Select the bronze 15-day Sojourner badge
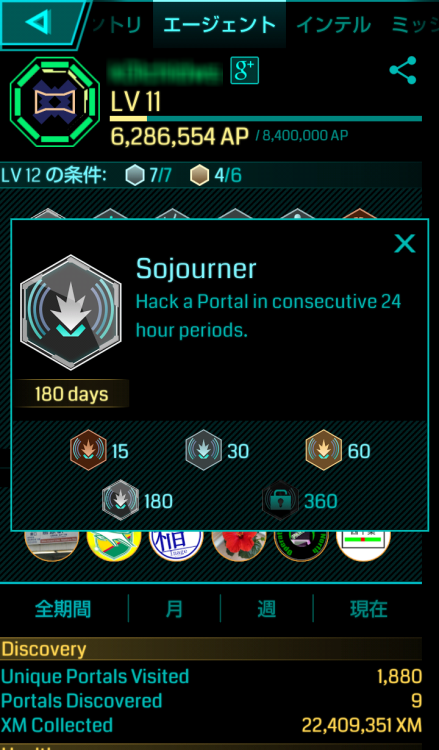Screen dimensions: 439x750 88,450
